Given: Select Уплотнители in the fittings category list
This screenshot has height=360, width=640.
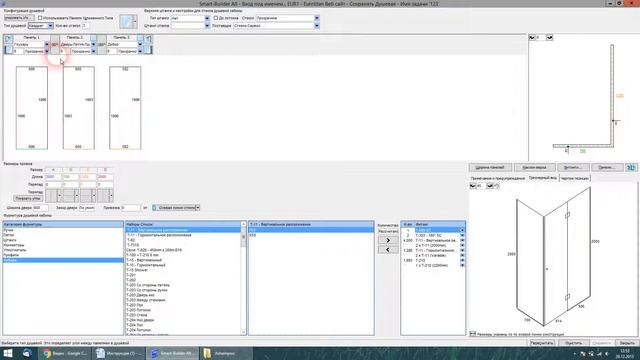Looking at the screenshot, I should tap(63, 250).
